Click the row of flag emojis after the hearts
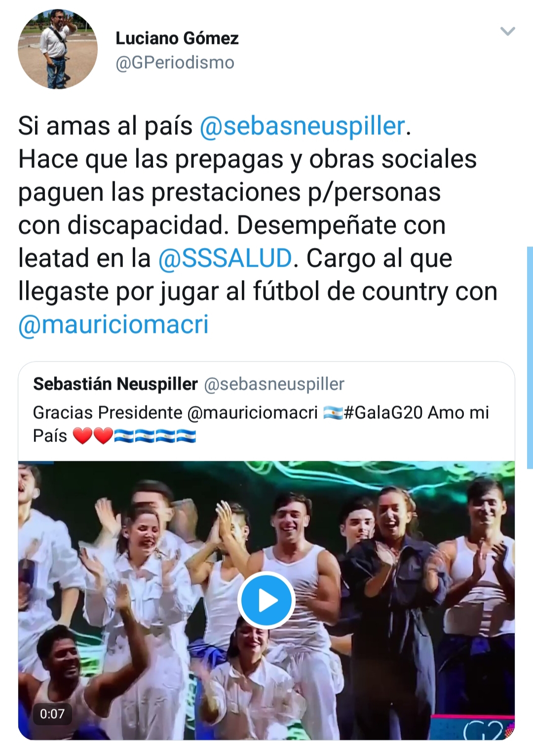This screenshot has width=533, height=756. tap(155, 436)
